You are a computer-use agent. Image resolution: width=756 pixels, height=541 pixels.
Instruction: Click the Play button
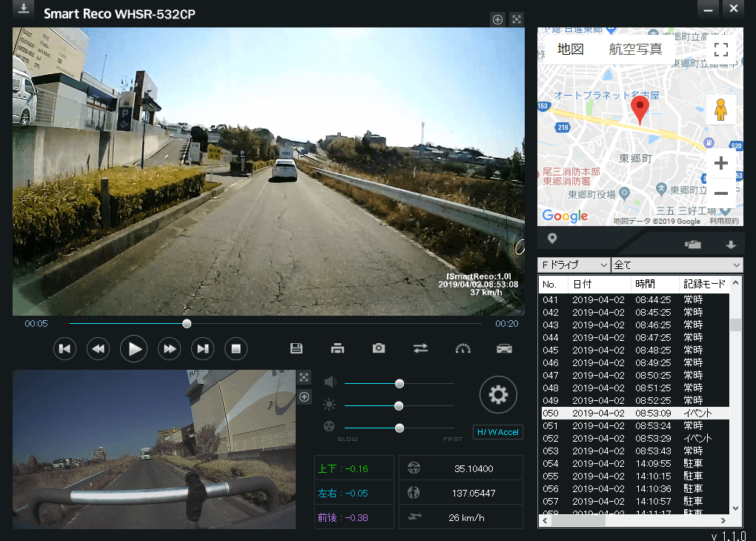click(x=133, y=348)
